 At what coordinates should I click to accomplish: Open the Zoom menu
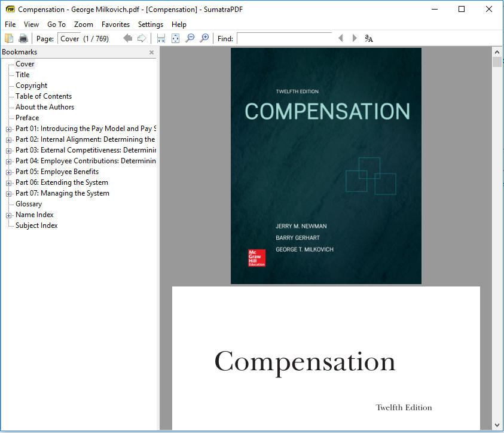[84, 25]
